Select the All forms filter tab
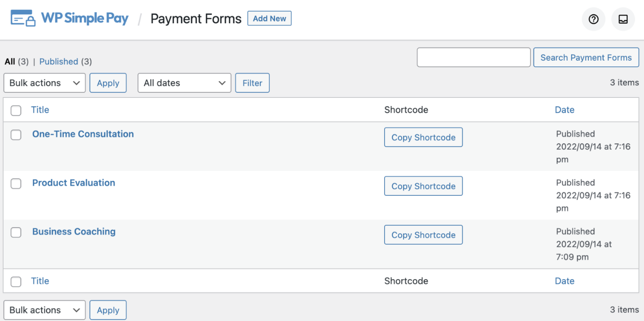644x321 pixels. tap(10, 62)
